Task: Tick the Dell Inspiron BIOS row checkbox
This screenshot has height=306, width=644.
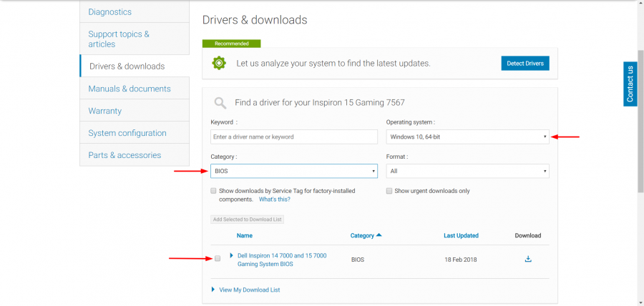Action: 218,259
